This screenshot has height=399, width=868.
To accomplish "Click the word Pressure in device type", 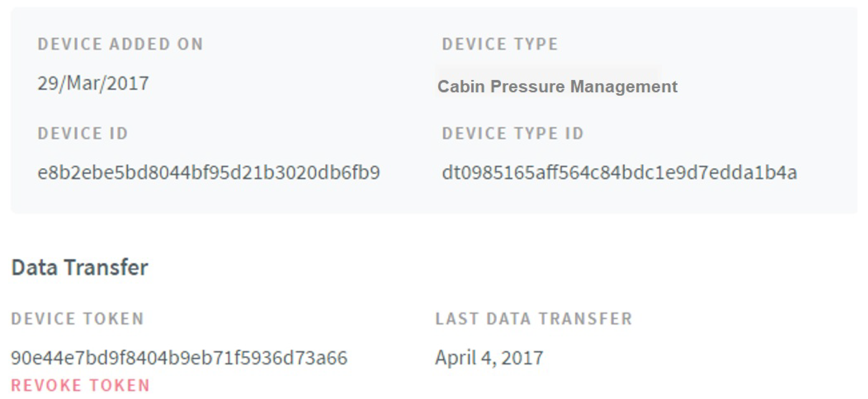I will pyautogui.click(x=527, y=86).
